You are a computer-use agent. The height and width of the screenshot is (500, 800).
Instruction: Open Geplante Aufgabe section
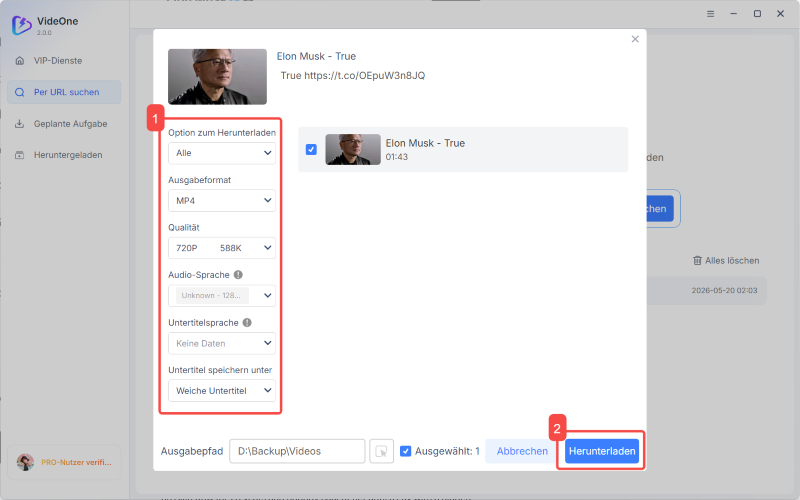(64, 124)
